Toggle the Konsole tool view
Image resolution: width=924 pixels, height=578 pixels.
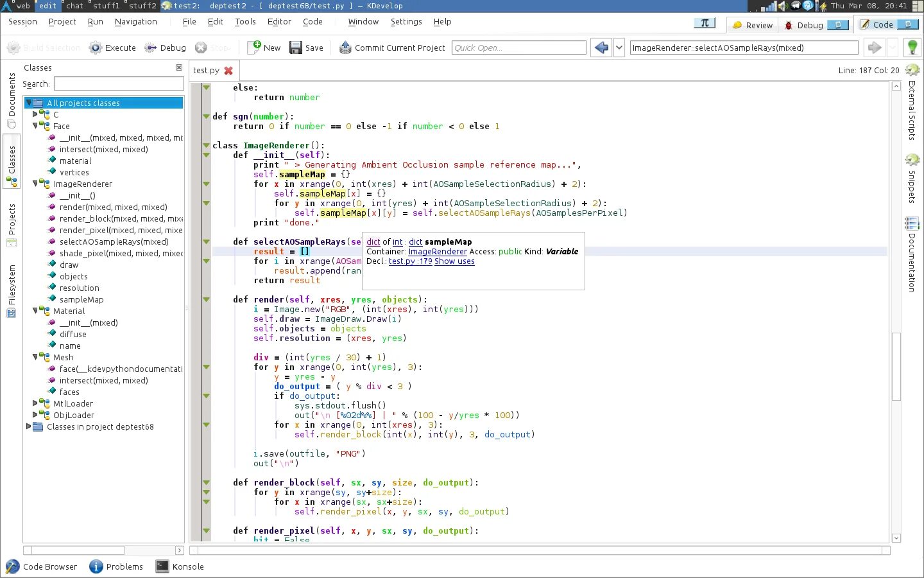(x=180, y=566)
